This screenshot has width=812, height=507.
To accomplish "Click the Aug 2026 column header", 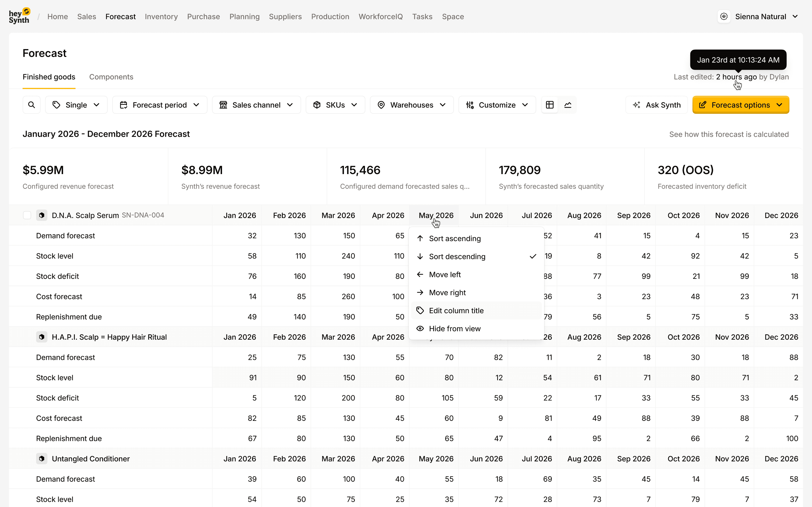I will coord(584,215).
